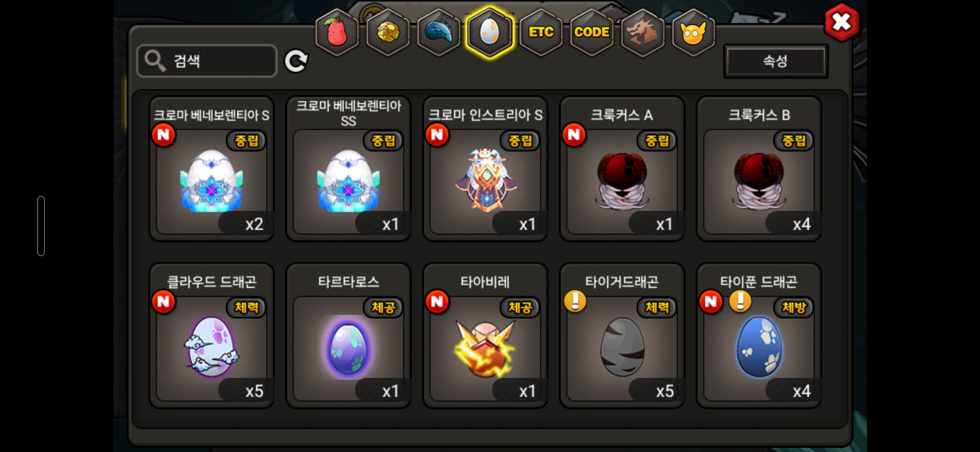Switch to the ETC tab
The height and width of the screenshot is (452, 980).
pos(541,32)
